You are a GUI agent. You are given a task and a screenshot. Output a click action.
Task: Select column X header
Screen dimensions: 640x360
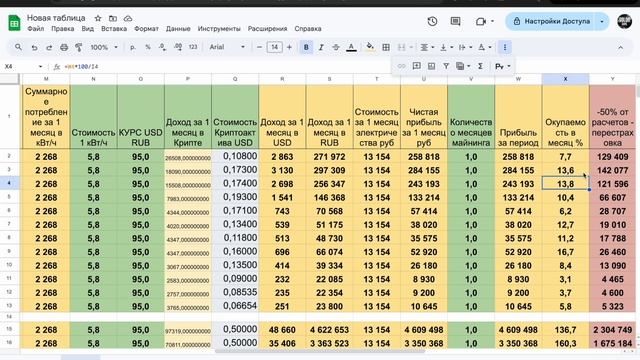pos(565,79)
